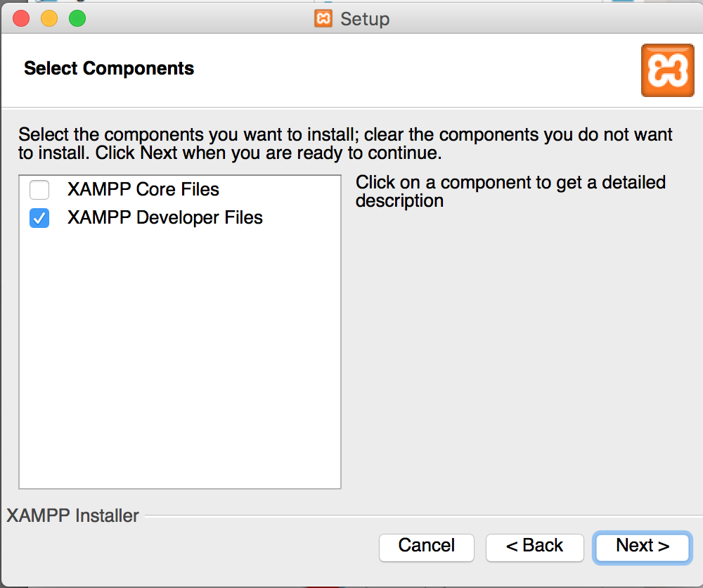Image resolution: width=703 pixels, height=588 pixels.
Task: Go back with the < Back button
Action: point(534,546)
